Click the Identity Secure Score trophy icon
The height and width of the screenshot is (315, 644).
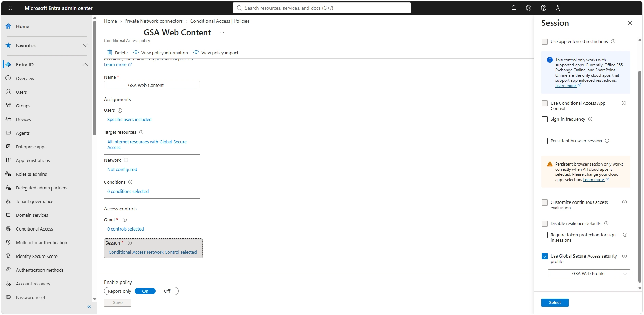pos(9,256)
